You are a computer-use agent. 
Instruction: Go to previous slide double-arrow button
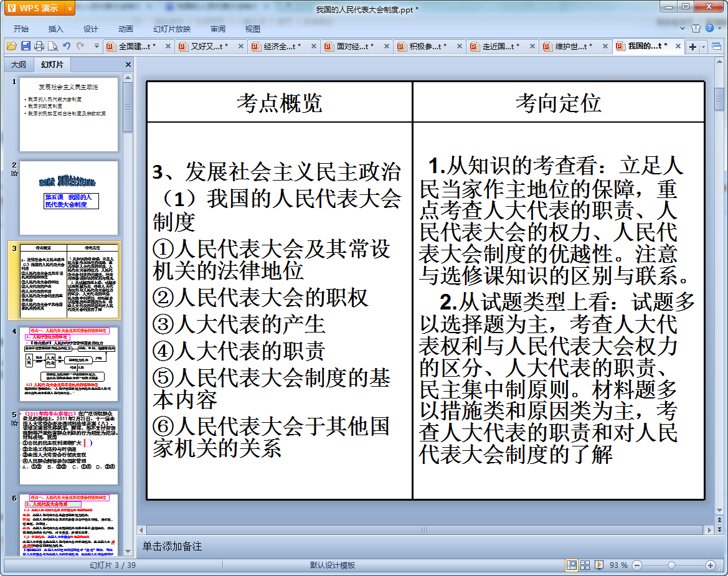(719, 520)
